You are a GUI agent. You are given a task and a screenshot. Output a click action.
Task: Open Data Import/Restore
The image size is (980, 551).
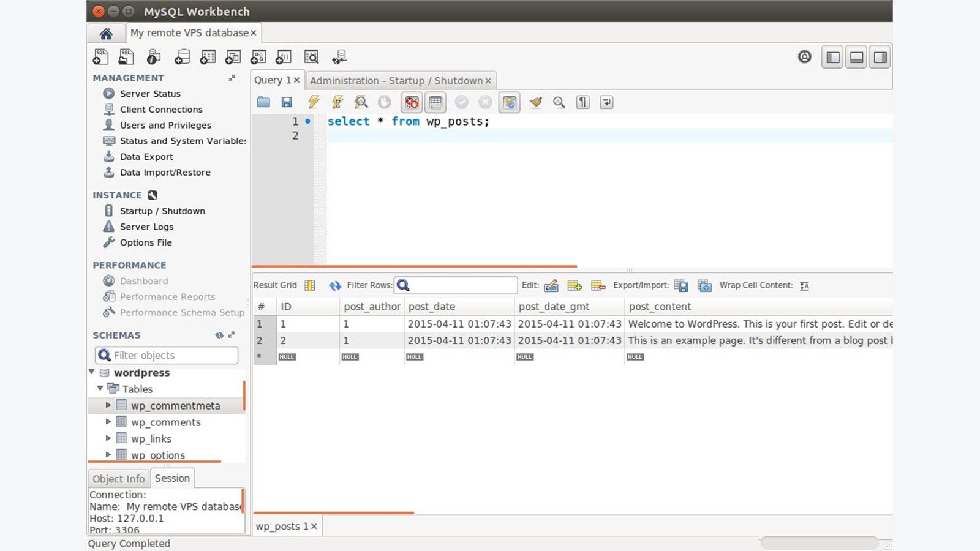(165, 173)
